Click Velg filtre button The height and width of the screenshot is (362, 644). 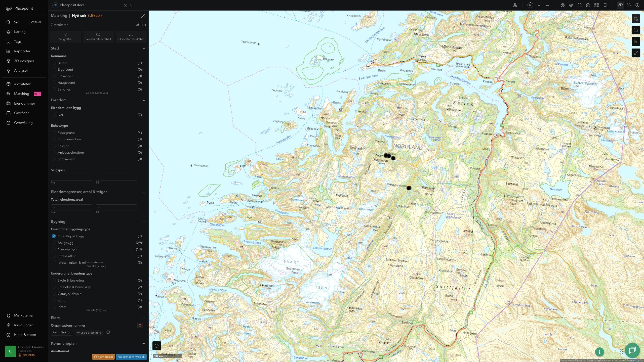tap(65, 36)
